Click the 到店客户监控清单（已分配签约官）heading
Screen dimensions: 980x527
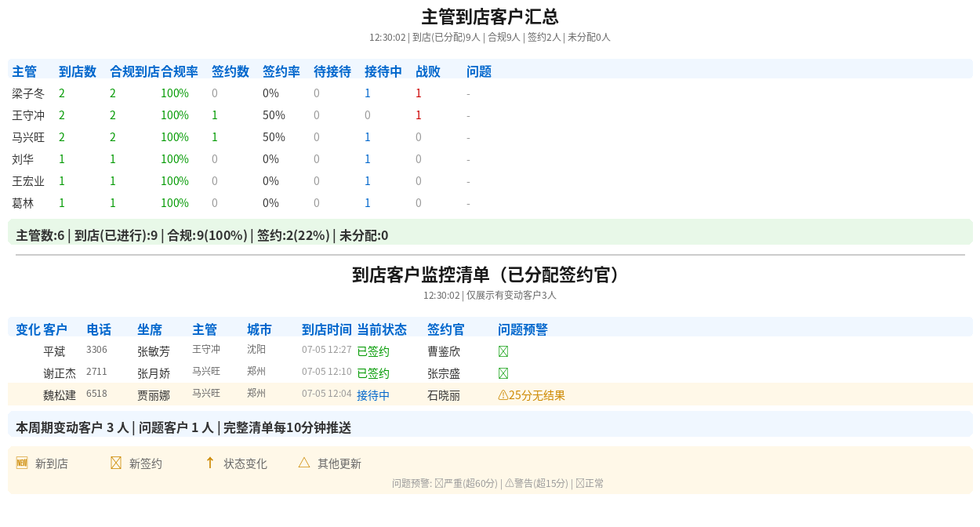(490, 275)
